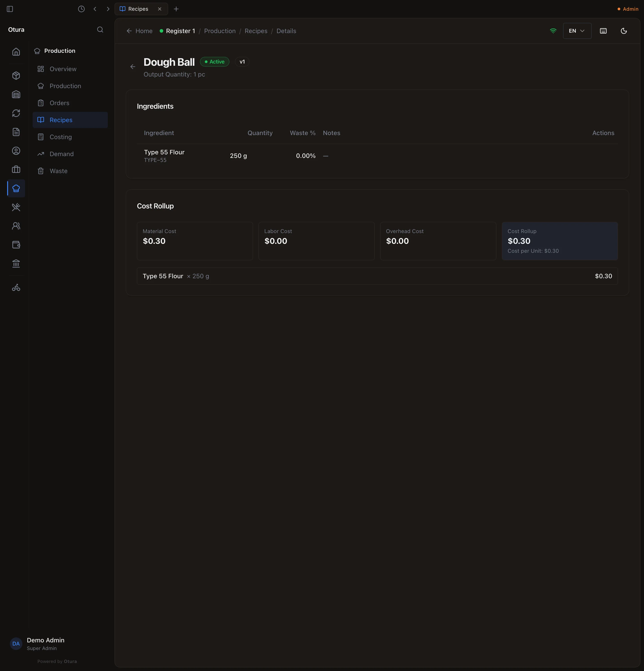This screenshot has height=671, width=644.
Task: Open the wallet icon in rail
Action: click(x=16, y=245)
